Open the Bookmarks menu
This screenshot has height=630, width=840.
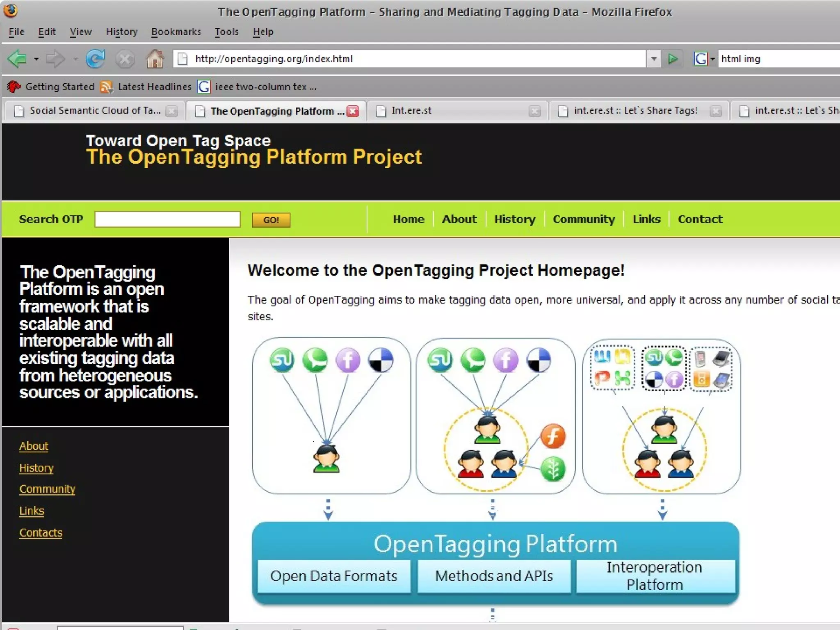(176, 32)
